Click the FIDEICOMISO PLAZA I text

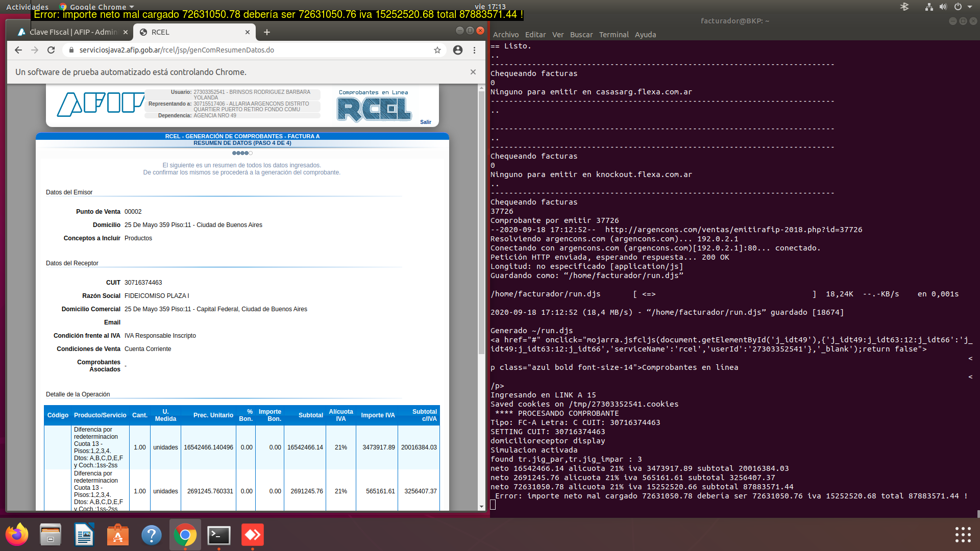point(157,296)
